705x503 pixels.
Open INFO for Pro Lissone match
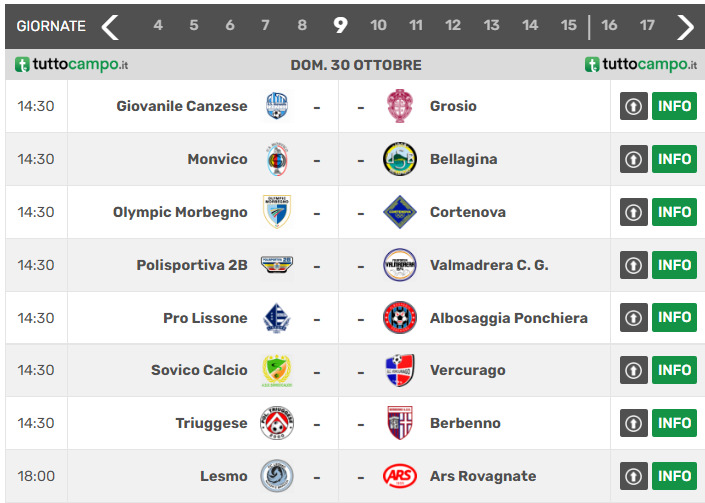point(674,318)
